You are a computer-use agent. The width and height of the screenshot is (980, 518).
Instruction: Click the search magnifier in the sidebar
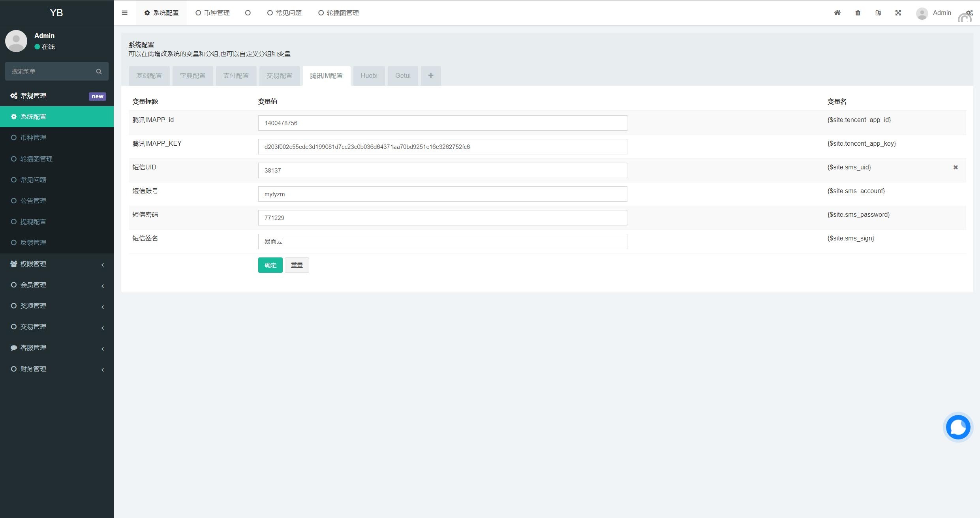pyautogui.click(x=99, y=71)
